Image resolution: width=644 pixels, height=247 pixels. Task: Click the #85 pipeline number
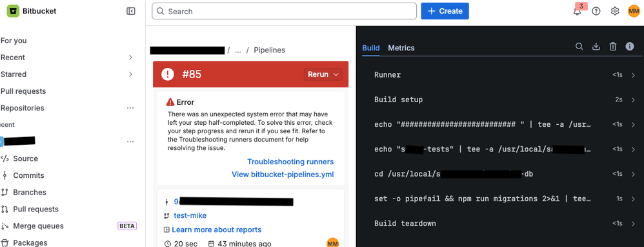coord(192,74)
